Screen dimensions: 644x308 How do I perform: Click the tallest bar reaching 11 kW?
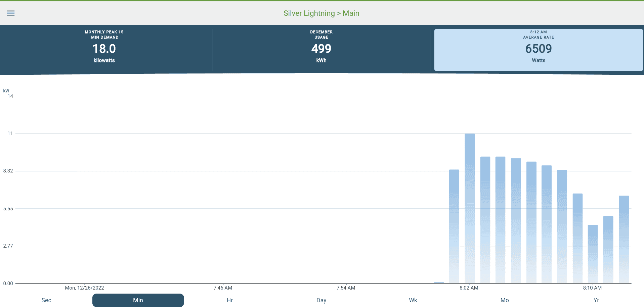[470, 208]
